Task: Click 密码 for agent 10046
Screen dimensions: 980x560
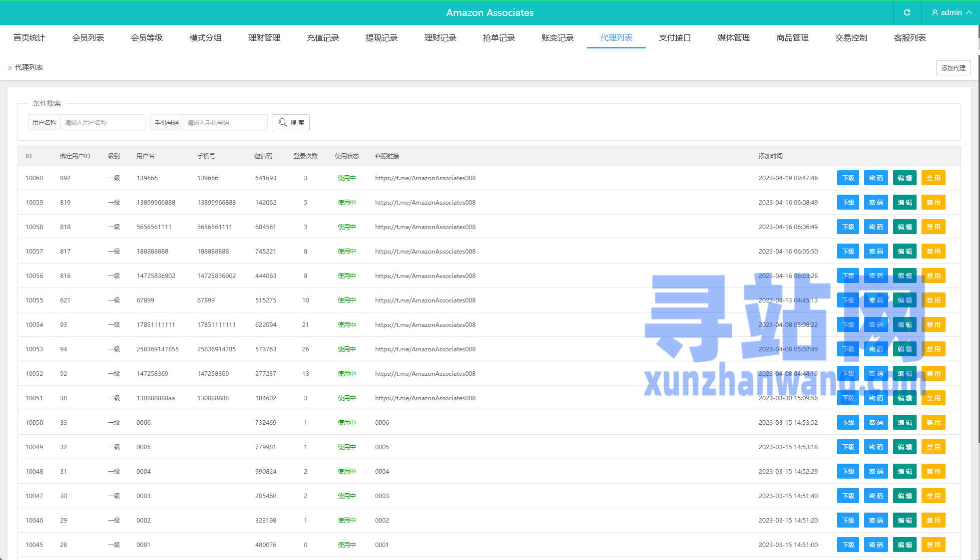Action: (x=876, y=520)
